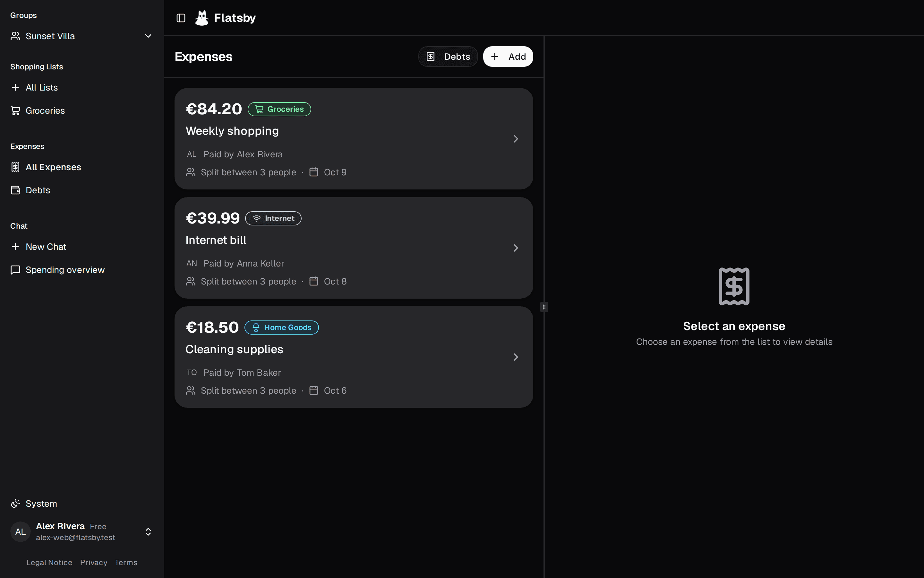Click people icon in Cleaning supplies card
Screen dimensions: 924x578
click(x=191, y=390)
